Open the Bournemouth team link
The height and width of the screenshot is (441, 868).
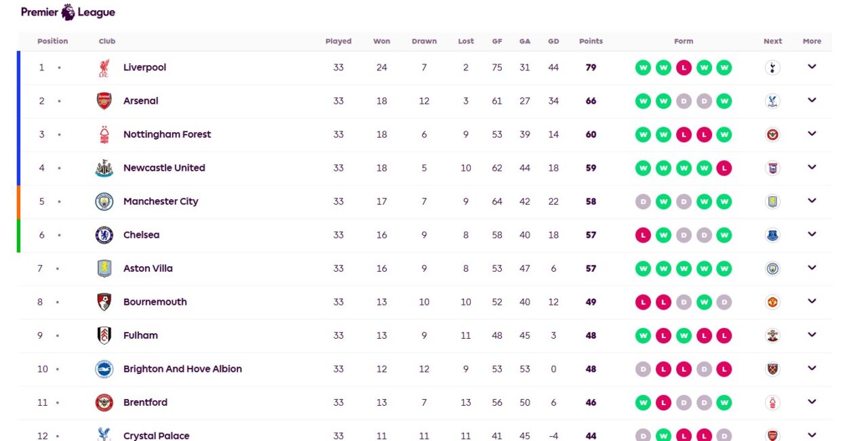click(x=155, y=302)
